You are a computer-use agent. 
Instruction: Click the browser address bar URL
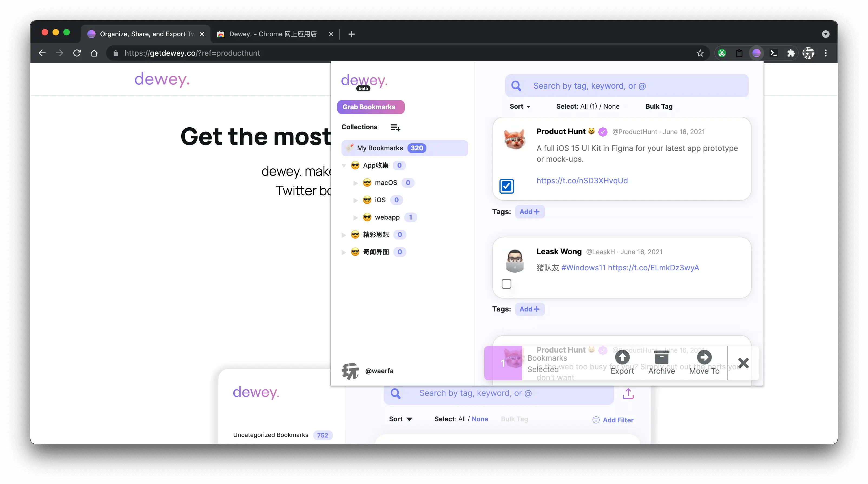point(192,53)
